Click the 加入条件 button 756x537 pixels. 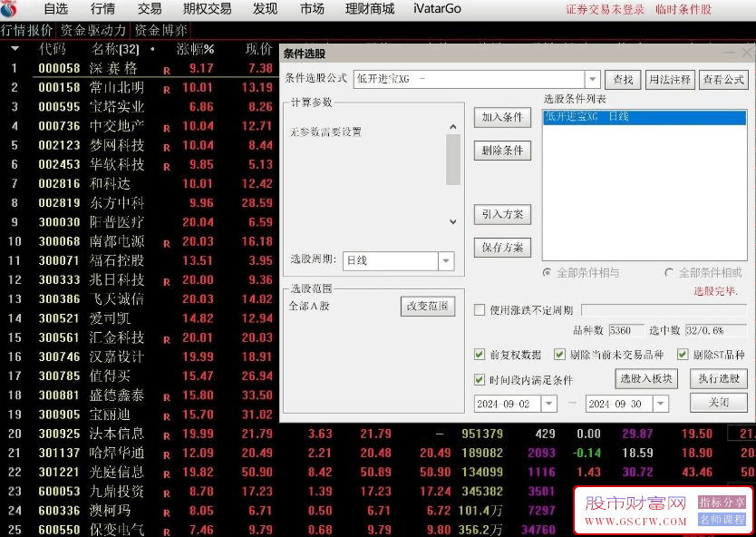[x=502, y=117]
